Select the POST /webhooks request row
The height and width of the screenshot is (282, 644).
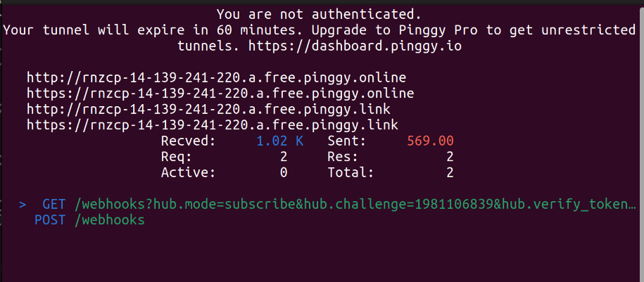point(89,220)
